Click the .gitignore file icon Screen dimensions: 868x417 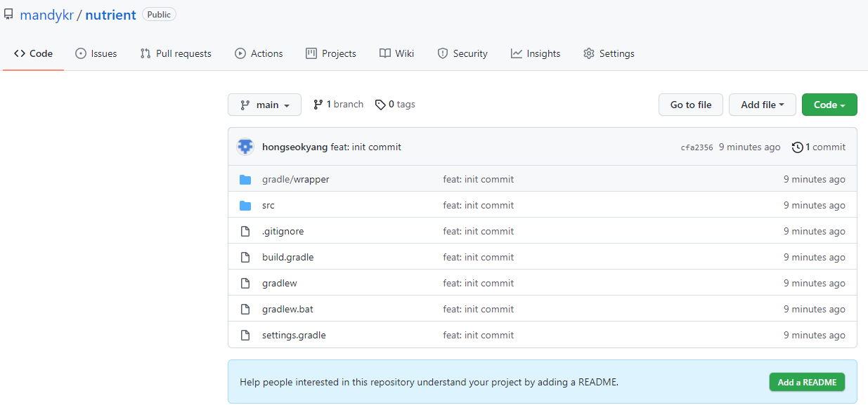point(245,232)
